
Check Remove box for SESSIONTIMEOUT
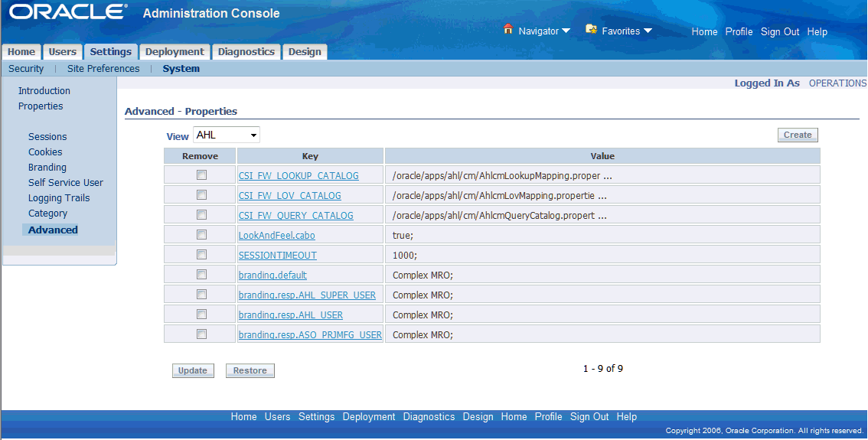(201, 255)
